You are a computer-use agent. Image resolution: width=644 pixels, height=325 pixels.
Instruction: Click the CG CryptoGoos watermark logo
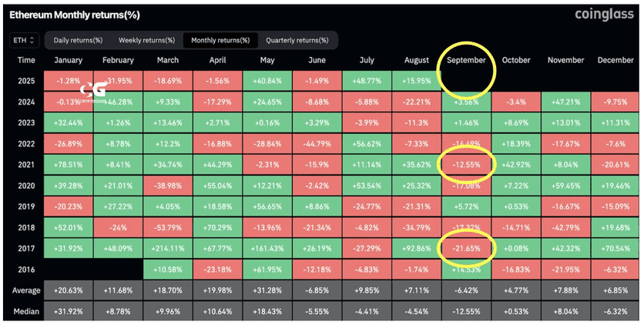pos(94,91)
